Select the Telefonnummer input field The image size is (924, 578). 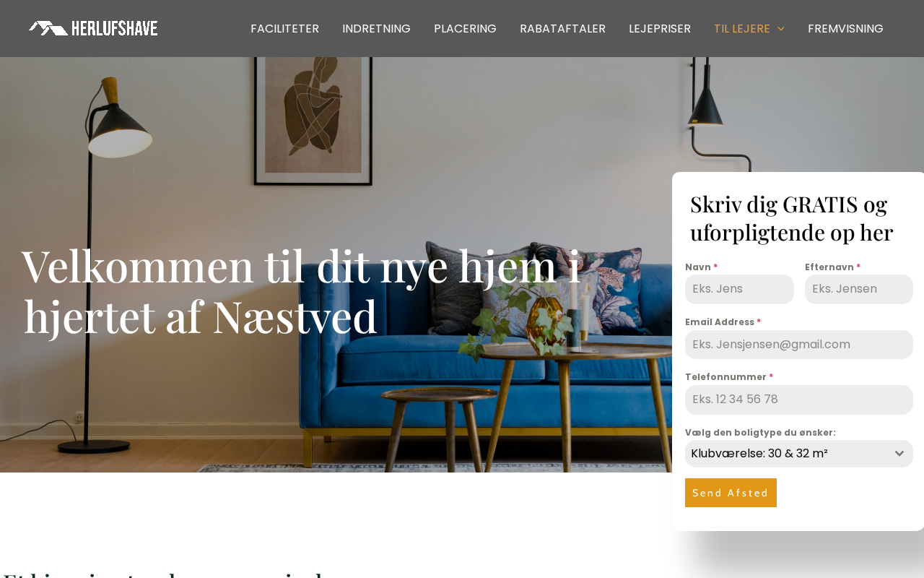799,400
